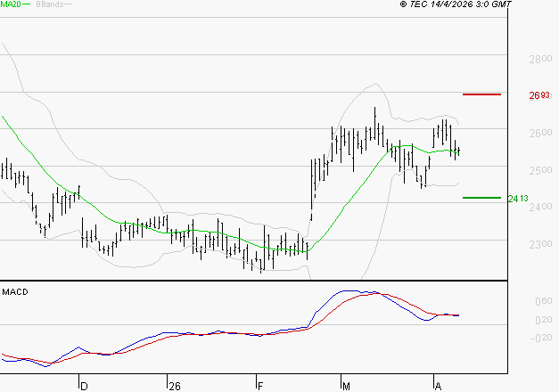This screenshot has height=392, width=559.
Task: Click the 2300 price axis label
Action: tap(540, 243)
